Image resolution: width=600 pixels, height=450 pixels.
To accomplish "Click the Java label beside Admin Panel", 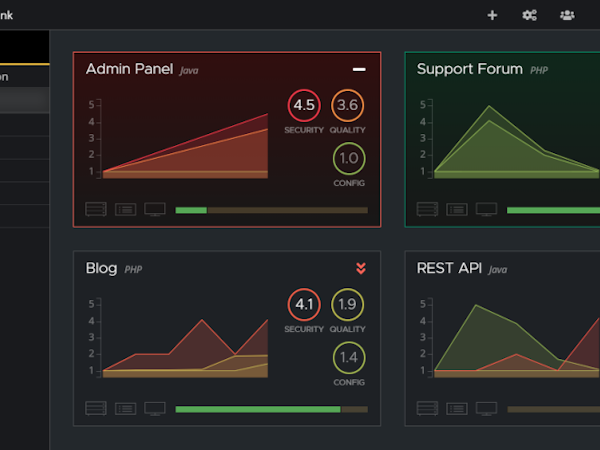I will [189, 71].
